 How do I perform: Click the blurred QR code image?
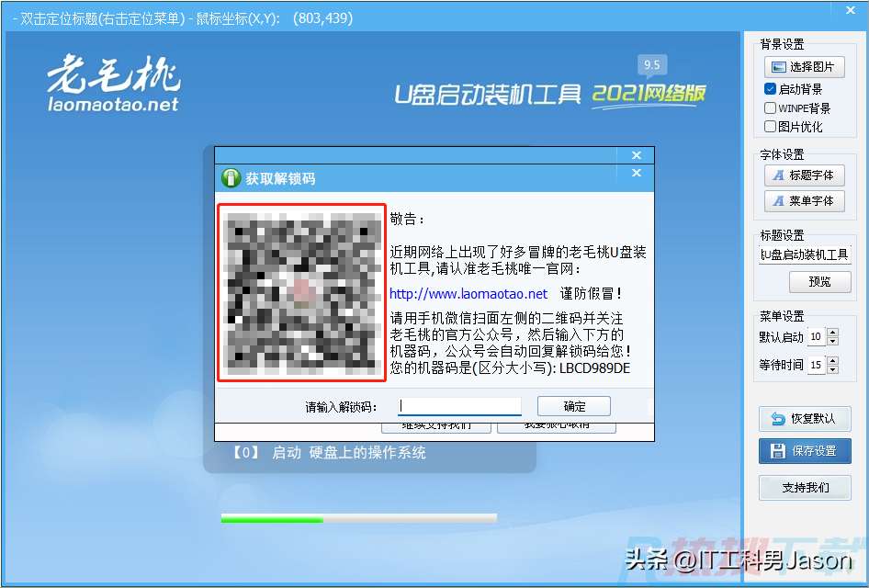[x=301, y=292]
